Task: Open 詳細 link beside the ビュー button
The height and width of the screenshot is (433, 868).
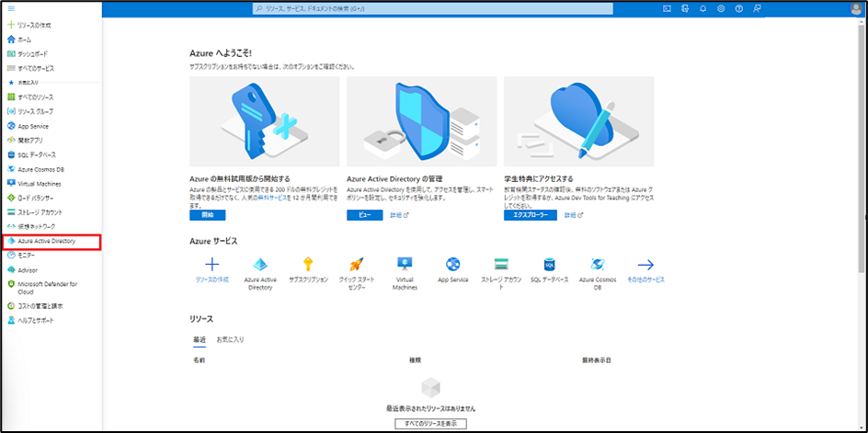Action: 399,215
